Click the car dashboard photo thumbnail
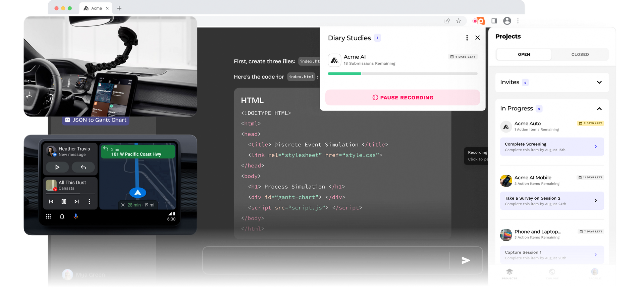Image resolution: width=644 pixels, height=299 pixels. tap(110, 66)
